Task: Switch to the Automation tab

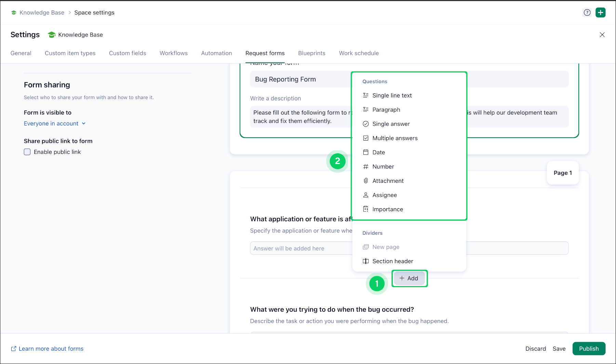Action: [x=216, y=53]
